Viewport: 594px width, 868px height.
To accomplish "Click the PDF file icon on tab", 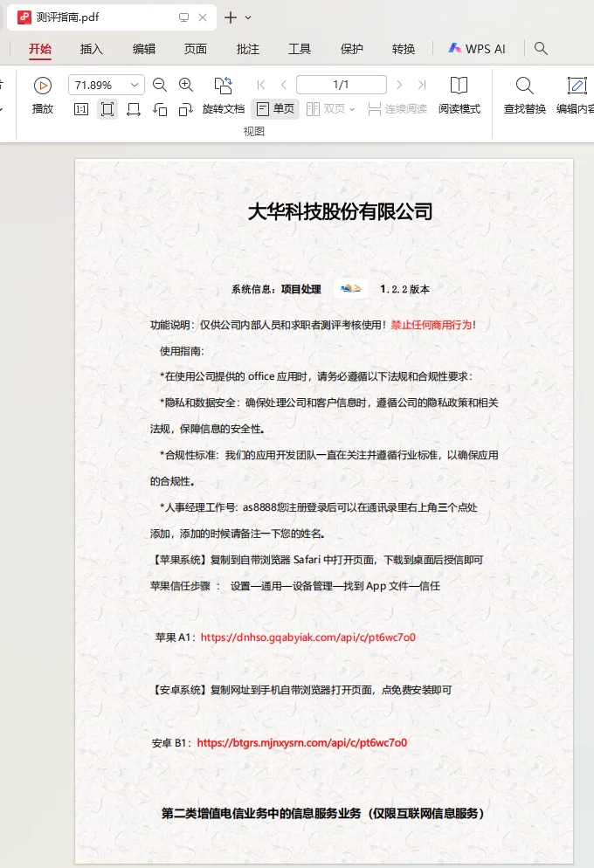I will coord(24,17).
